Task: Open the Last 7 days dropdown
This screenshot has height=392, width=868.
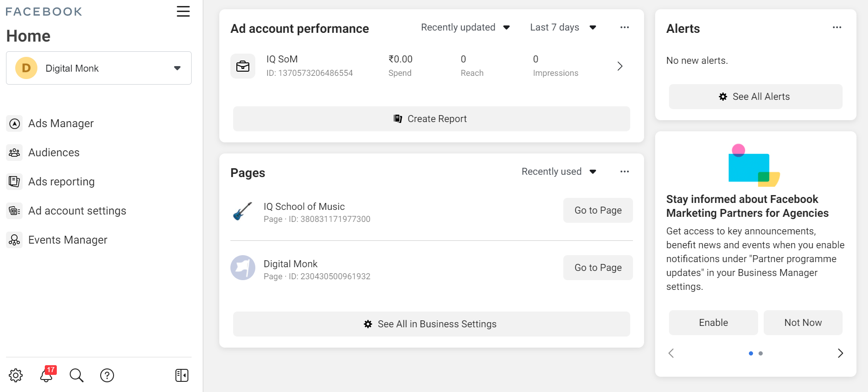Action: click(563, 27)
